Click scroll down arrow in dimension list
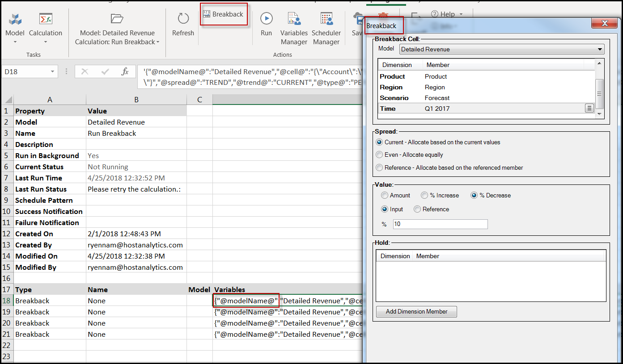Screen dimensions: 623x364 coord(600,114)
